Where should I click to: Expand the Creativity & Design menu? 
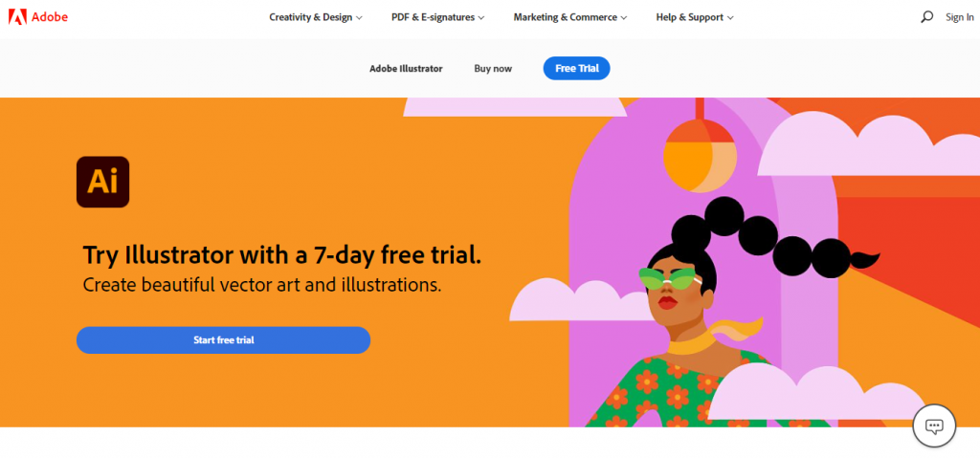[x=316, y=17]
